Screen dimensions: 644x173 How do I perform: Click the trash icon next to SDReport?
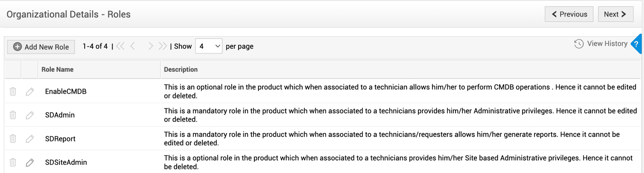[x=13, y=139]
